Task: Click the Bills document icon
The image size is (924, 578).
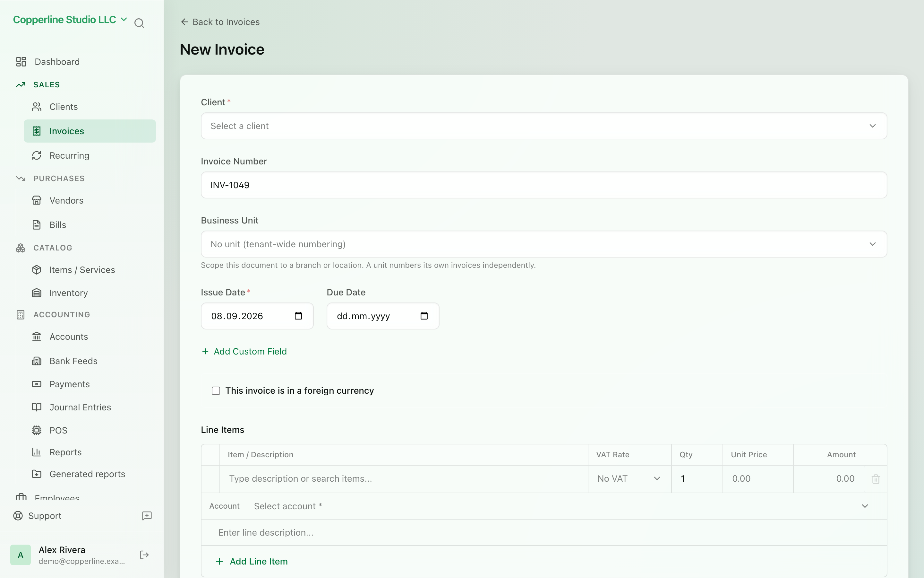Action: (x=37, y=225)
